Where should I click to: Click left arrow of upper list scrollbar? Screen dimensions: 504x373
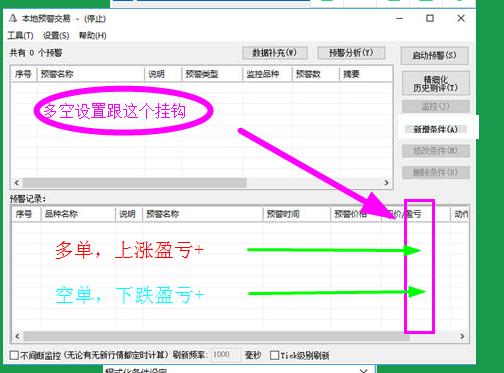(x=17, y=183)
